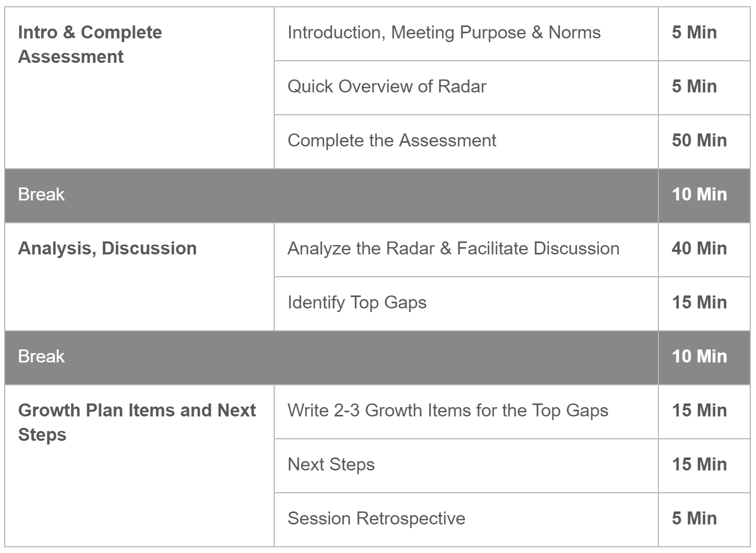Click the Intro & Complete Assessment heading
Screen dimensions: 756x553
90,44
